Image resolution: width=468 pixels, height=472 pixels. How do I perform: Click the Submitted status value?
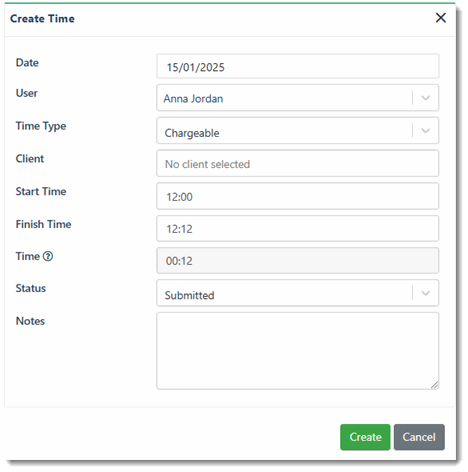tap(189, 295)
